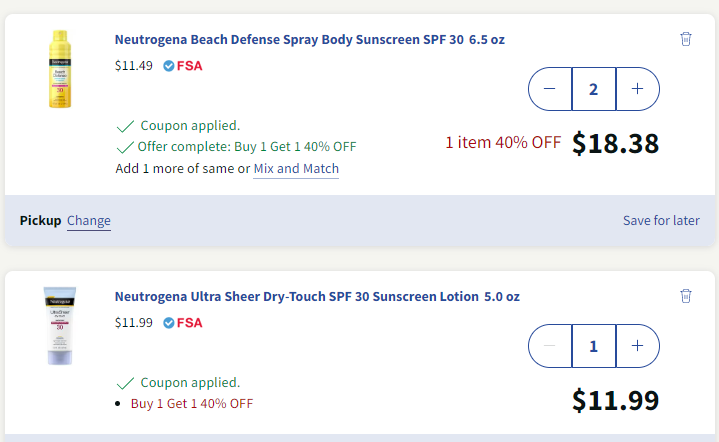Click the Buy 1 Get 1 40% OFF offer on Ultra Sheer
The image size is (719, 442).
pyautogui.click(x=192, y=404)
